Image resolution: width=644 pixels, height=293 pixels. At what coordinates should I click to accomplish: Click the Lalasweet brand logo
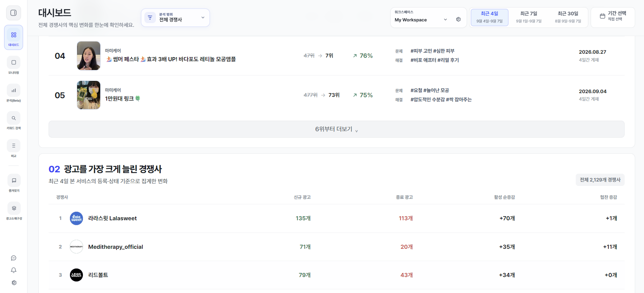point(76,218)
